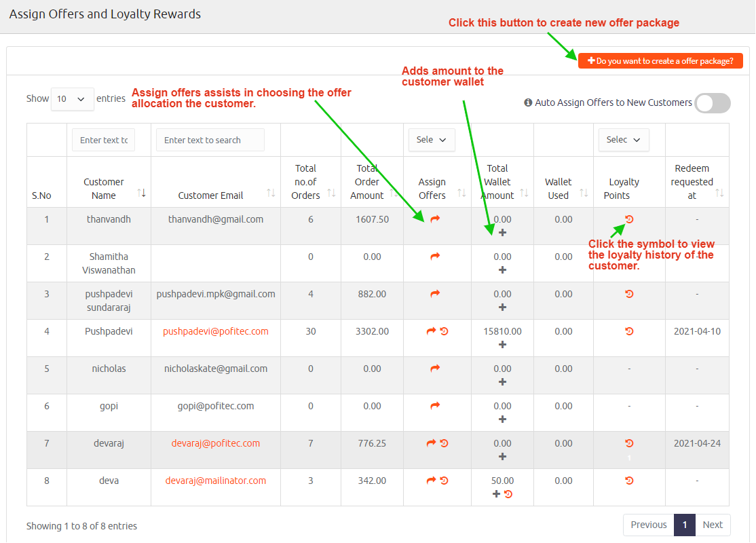
Task: View loyalty history for pushpadevi sundararaj
Action: click(x=629, y=294)
